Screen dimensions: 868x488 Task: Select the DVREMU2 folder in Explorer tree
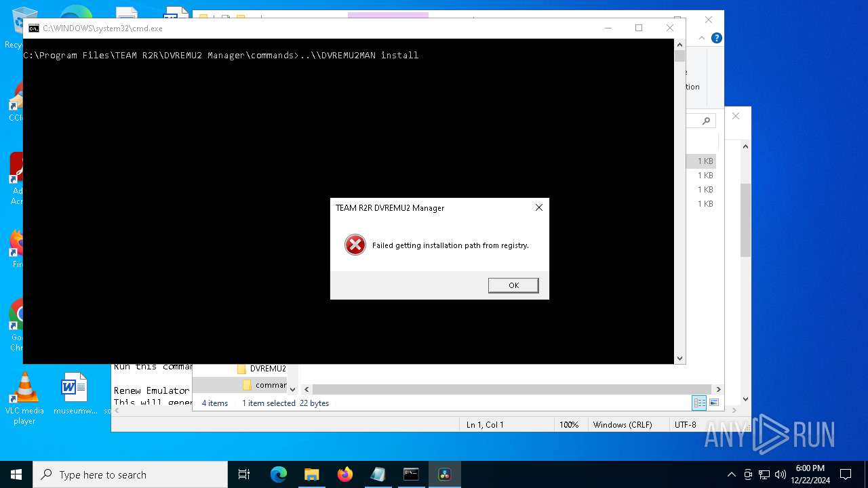[262, 369]
